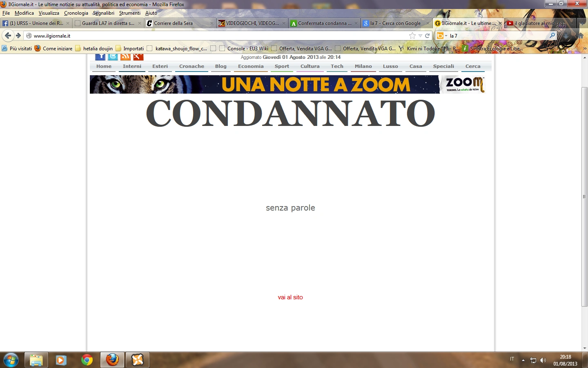Image resolution: width=588 pixels, height=368 pixels.
Task: Click the site identity globe icon in address bar
Action: pyautogui.click(x=29, y=36)
